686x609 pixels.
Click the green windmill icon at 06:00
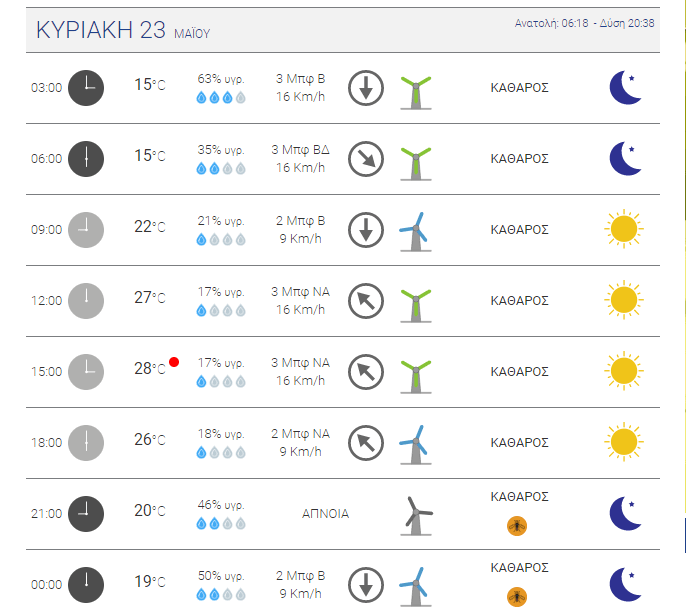(x=416, y=164)
